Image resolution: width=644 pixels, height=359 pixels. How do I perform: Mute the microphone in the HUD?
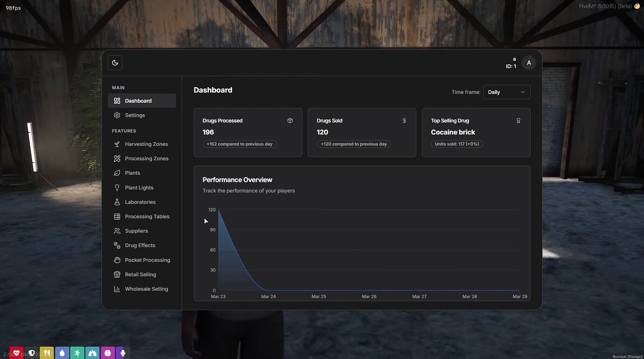[x=121, y=352]
